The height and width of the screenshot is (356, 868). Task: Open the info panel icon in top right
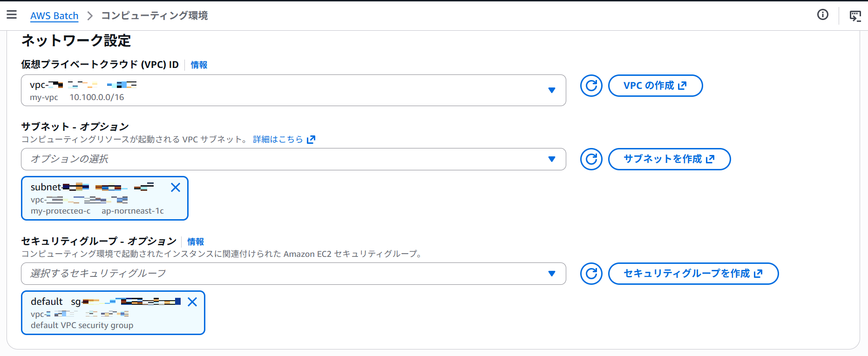tap(822, 15)
